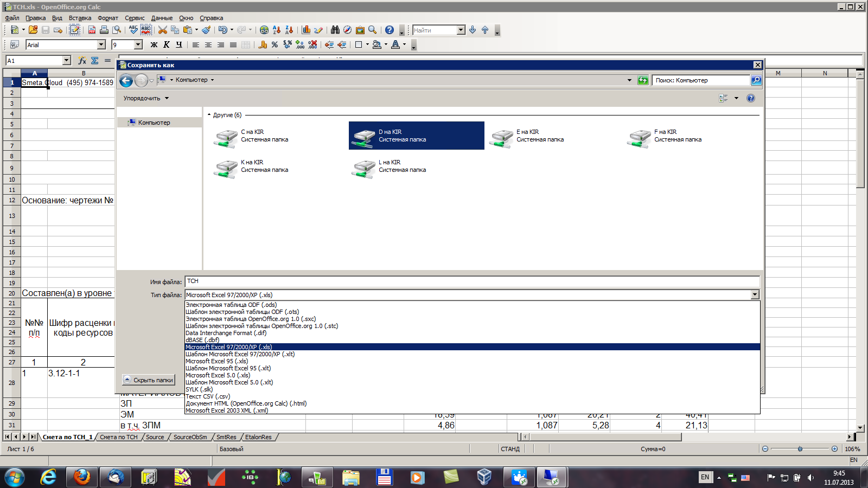Click the Find & Replace binoculars icon
This screenshot has width=868, height=488.
click(x=335, y=30)
